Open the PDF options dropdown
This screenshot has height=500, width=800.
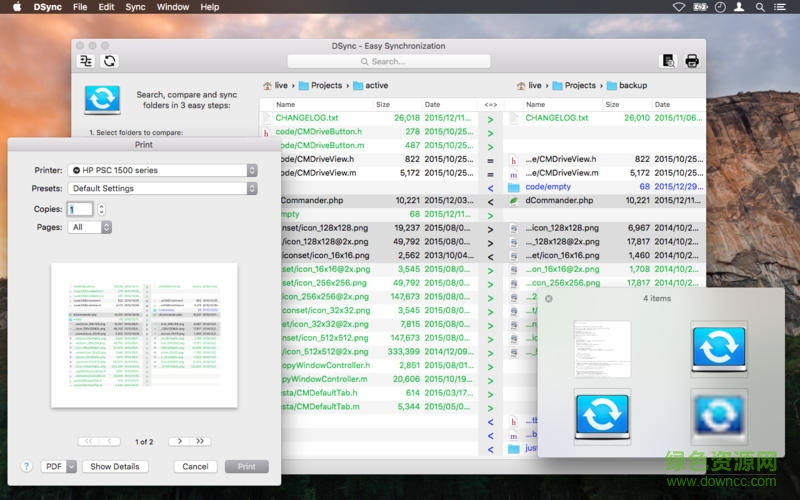point(72,466)
